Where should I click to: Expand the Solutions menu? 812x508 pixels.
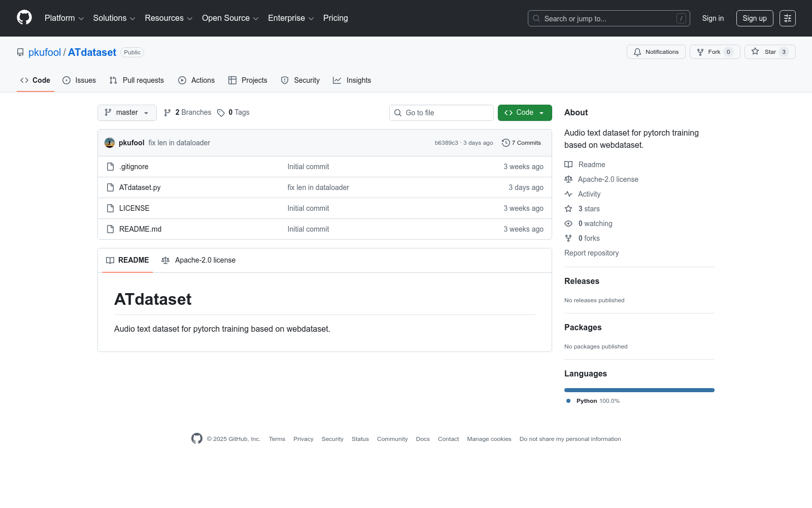click(114, 18)
